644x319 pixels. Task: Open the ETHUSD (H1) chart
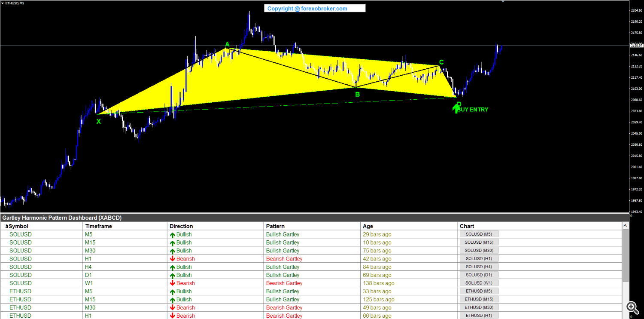point(479,316)
